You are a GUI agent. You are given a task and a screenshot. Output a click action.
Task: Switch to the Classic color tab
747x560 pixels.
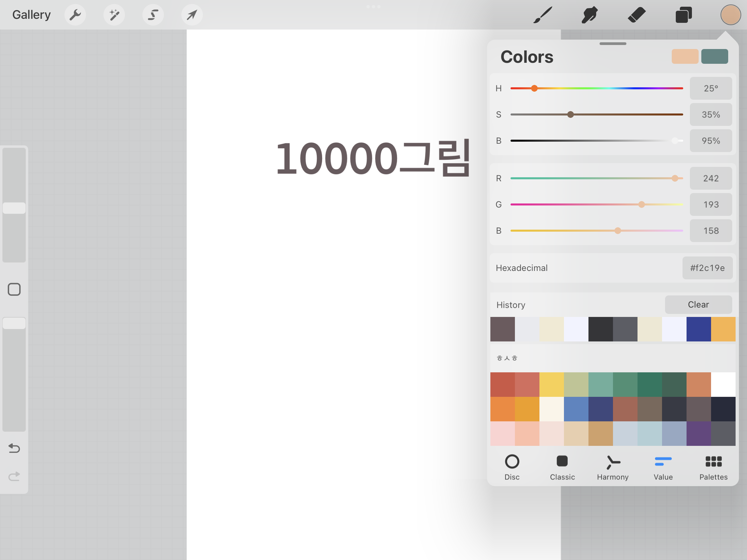coord(562,468)
